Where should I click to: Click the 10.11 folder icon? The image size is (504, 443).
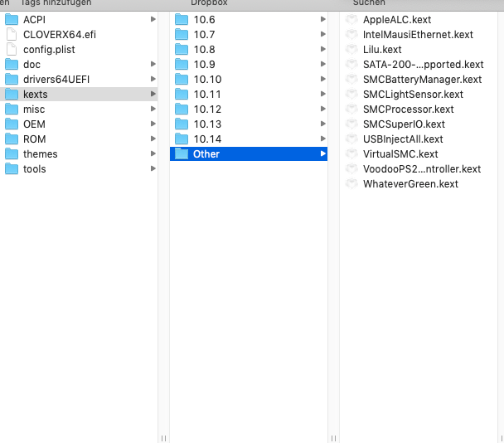point(182,95)
